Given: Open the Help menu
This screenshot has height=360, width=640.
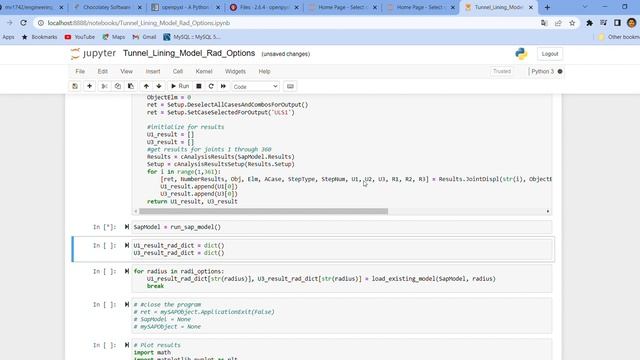Looking at the screenshot, I should click(264, 71).
